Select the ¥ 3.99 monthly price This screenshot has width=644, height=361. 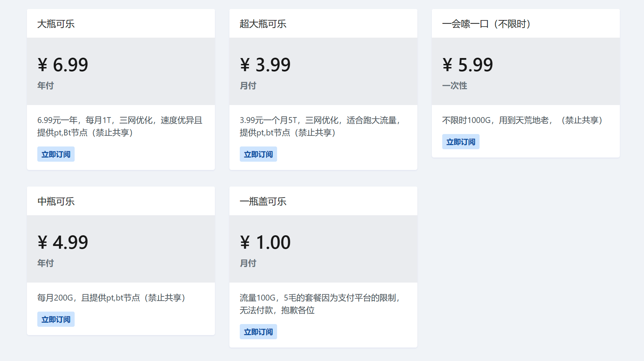265,65
